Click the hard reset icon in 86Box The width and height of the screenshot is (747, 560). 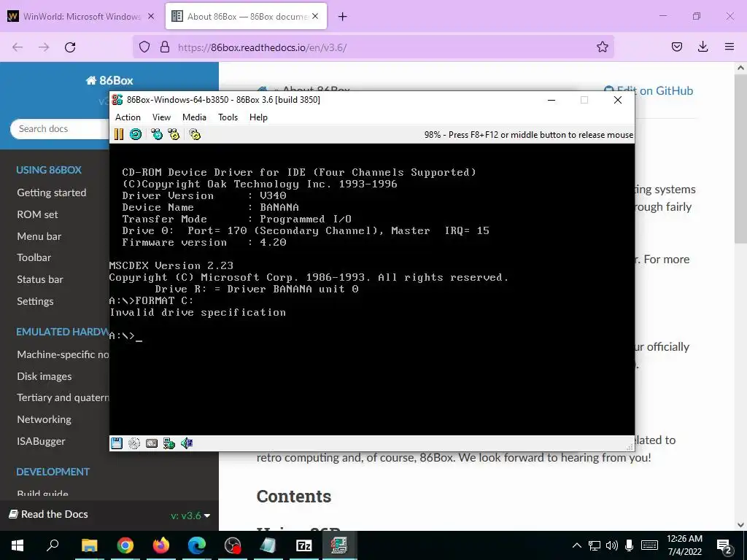pos(136,134)
